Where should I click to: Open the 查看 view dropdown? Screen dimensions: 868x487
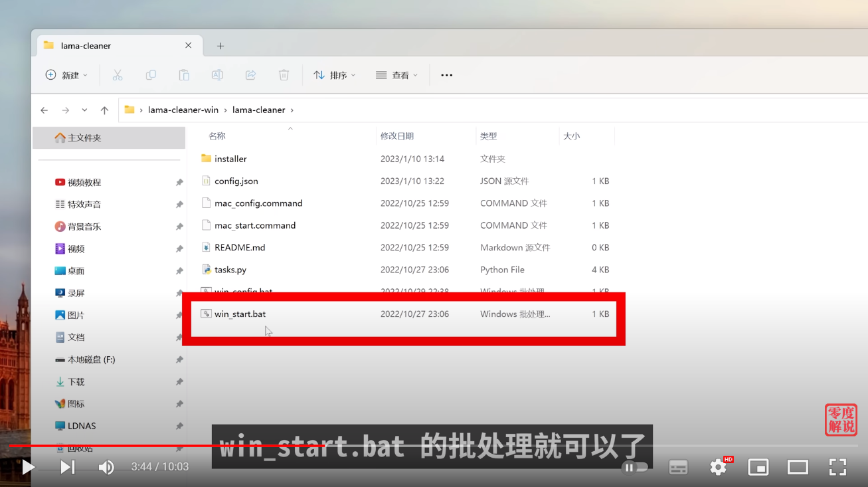tap(396, 75)
